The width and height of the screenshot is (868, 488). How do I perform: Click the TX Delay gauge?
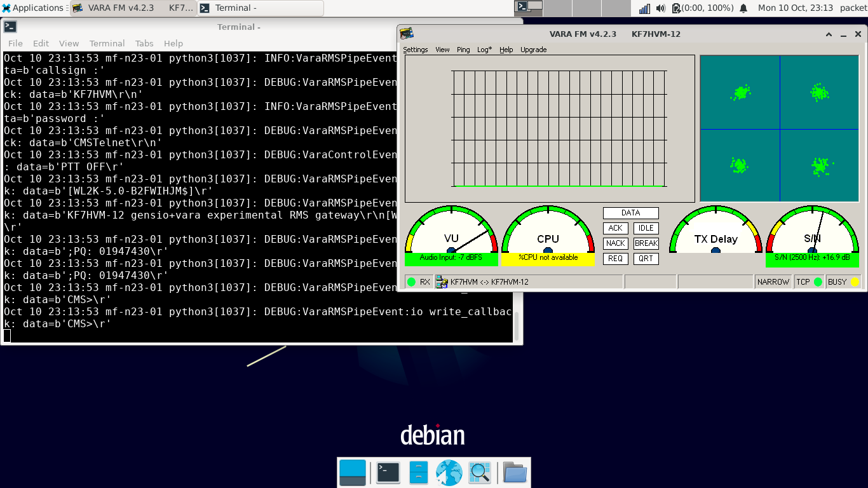click(715, 229)
